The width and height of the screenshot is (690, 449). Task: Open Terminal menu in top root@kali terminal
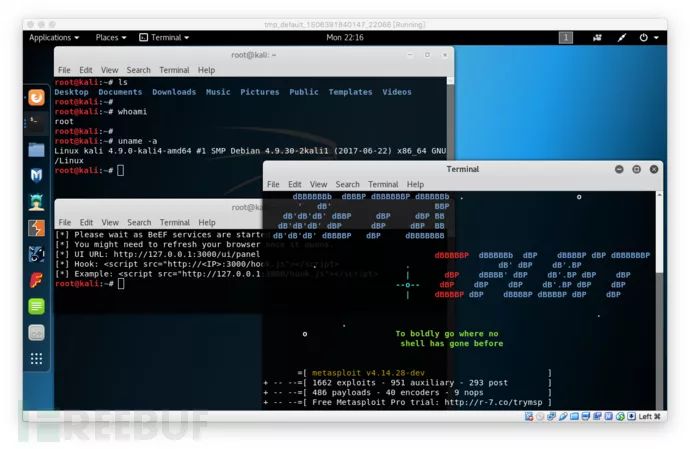pyautogui.click(x=174, y=70)
